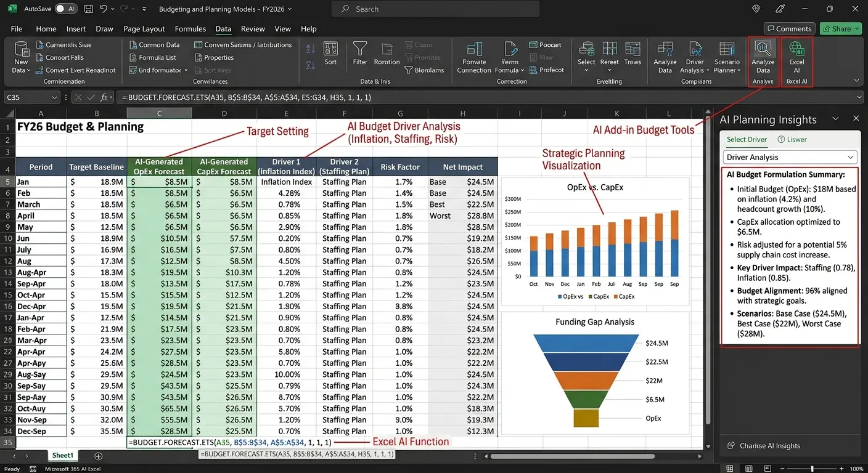Image resolution: width=868 pixels, height=473 pixels.
Task: Expand the Name Box dropdown
Action: pos(55,97)
